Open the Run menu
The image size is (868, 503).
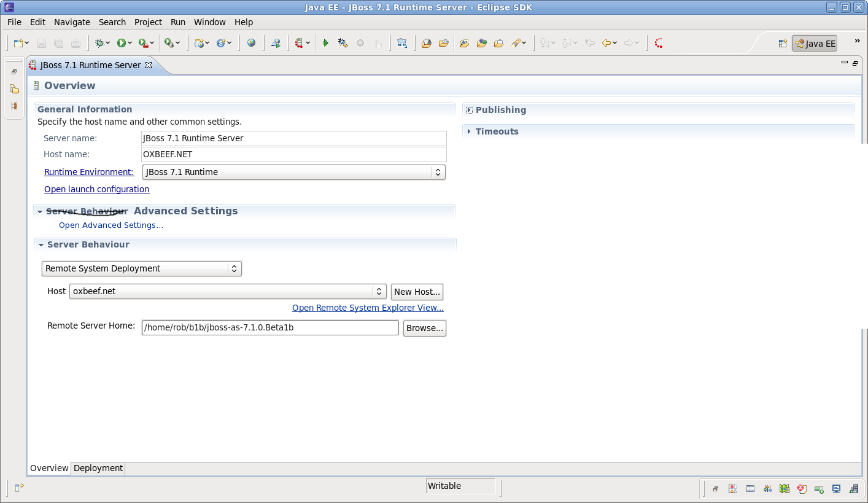tap(178, 22)
